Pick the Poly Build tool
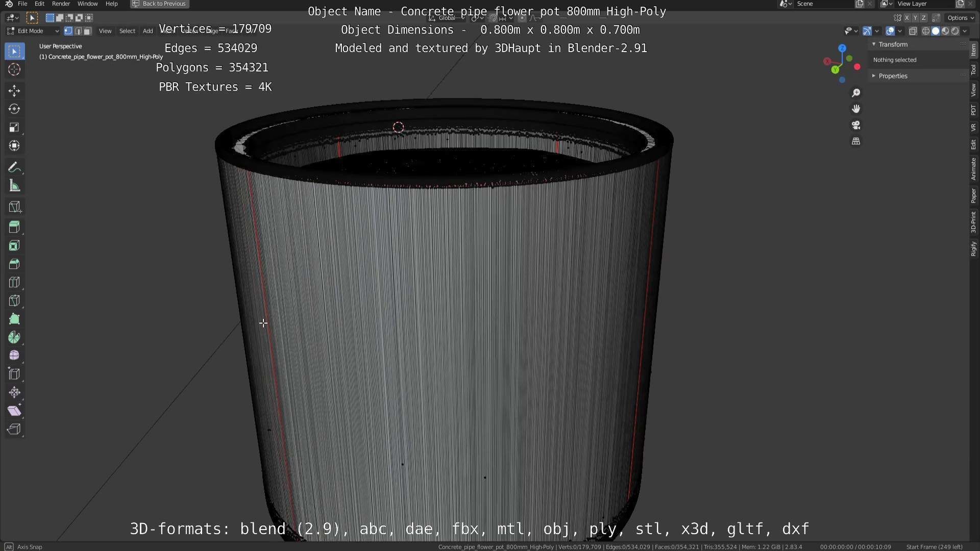The image size is (980, 551). (x=14, y=319)
